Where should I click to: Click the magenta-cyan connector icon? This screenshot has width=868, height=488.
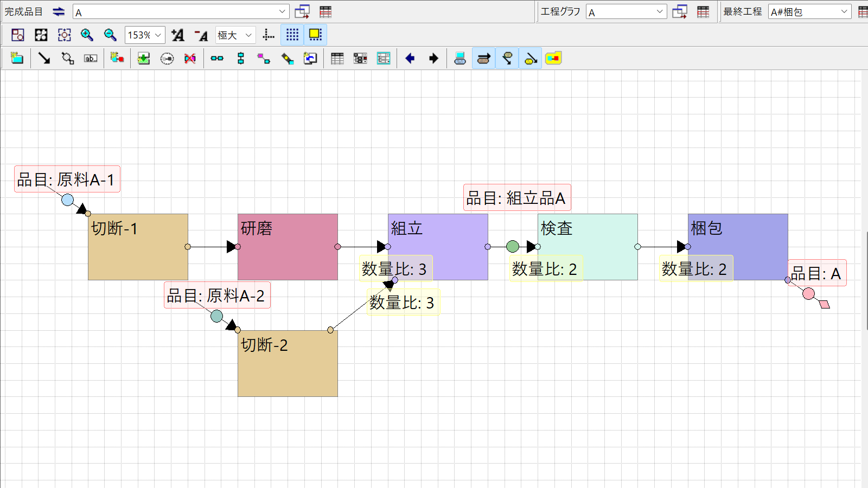coord(264,58)
